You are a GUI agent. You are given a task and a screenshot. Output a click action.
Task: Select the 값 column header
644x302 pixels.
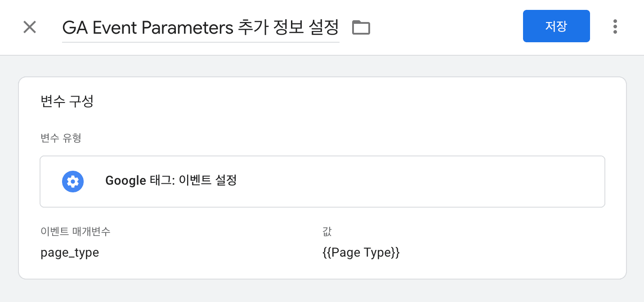327,231
